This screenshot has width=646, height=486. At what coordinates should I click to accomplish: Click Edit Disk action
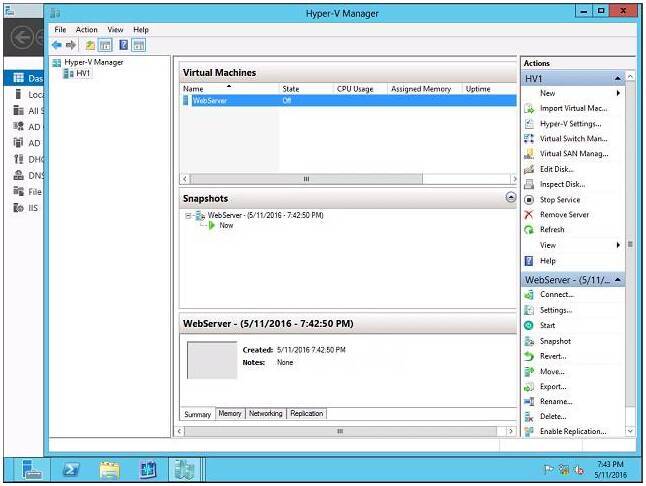(x=556, y=169)
